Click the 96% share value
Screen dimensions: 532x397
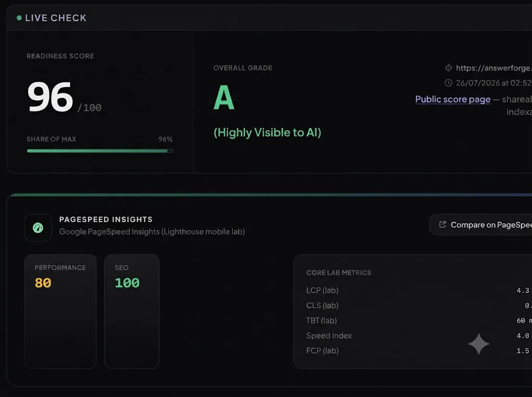click(166, 140)
